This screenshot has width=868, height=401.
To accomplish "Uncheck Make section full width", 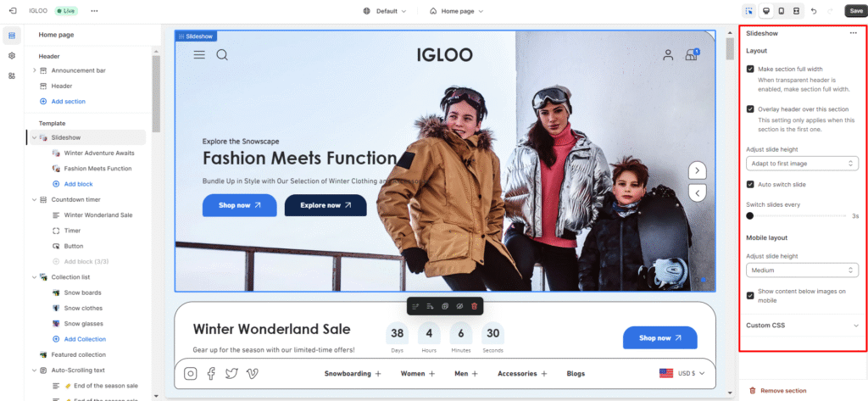I will click(750, 69).
